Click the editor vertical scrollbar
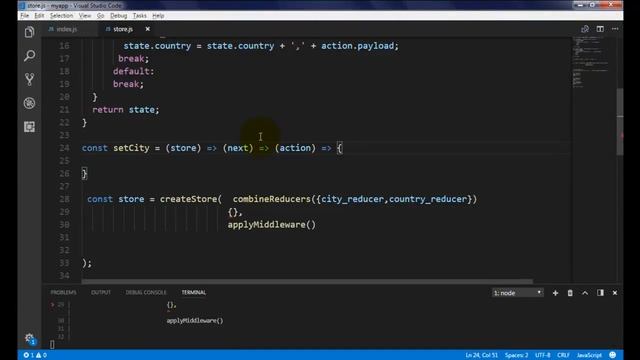Image resolution: width=640 pixels, height=360 pixels. pyautogui.click(x=620, y=122)
